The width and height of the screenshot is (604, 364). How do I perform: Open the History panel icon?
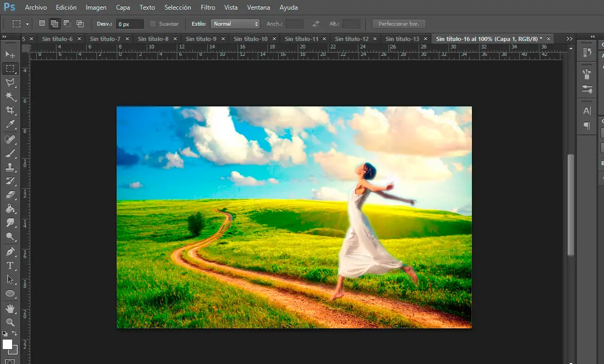click(x=587, y=52)
